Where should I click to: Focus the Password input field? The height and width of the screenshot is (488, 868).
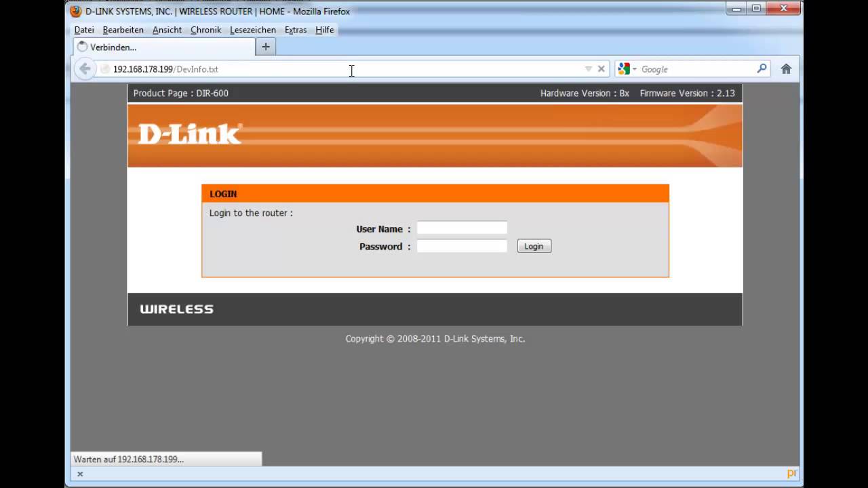tap(462, 246)
